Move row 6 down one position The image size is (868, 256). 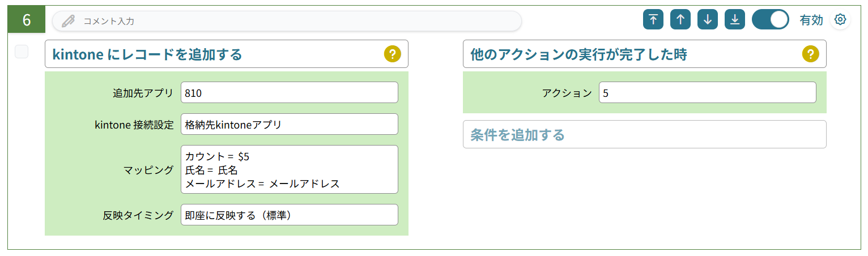pyautogui.click(x=708, y=19)
